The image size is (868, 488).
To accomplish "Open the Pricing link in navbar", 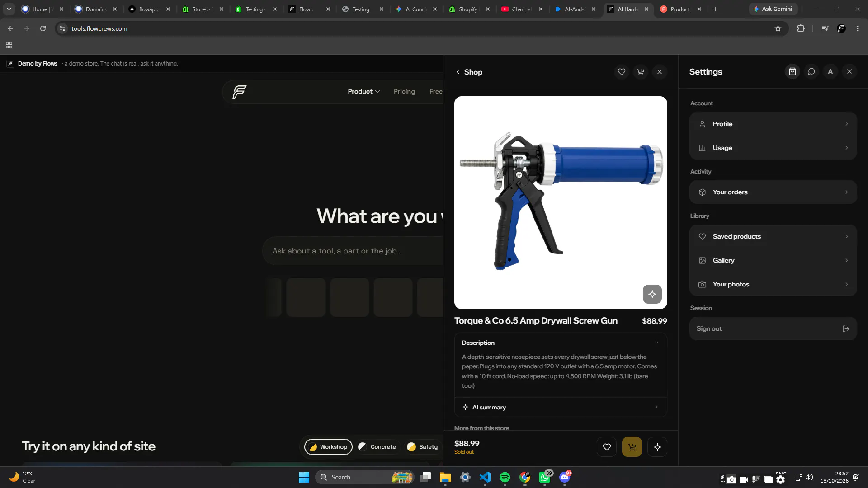I will pos(404,91).
